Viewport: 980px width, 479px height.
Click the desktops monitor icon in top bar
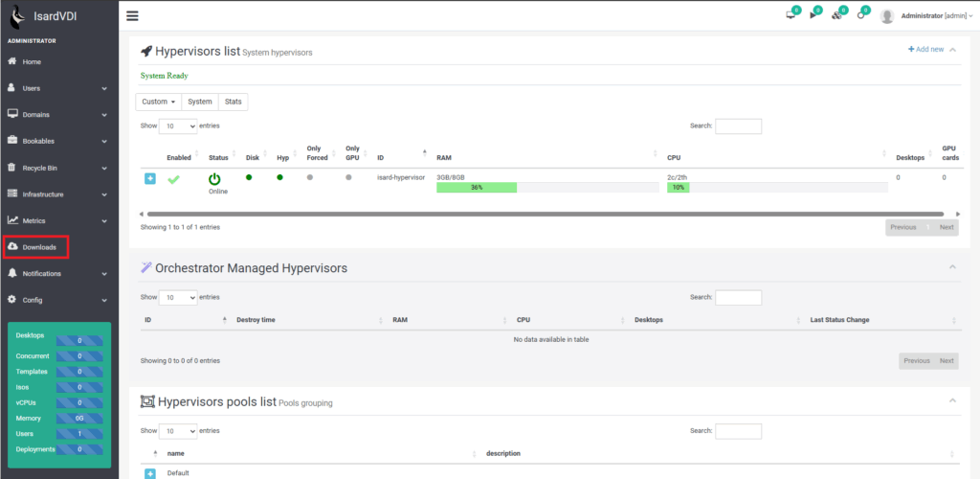(x=791, y=15)
